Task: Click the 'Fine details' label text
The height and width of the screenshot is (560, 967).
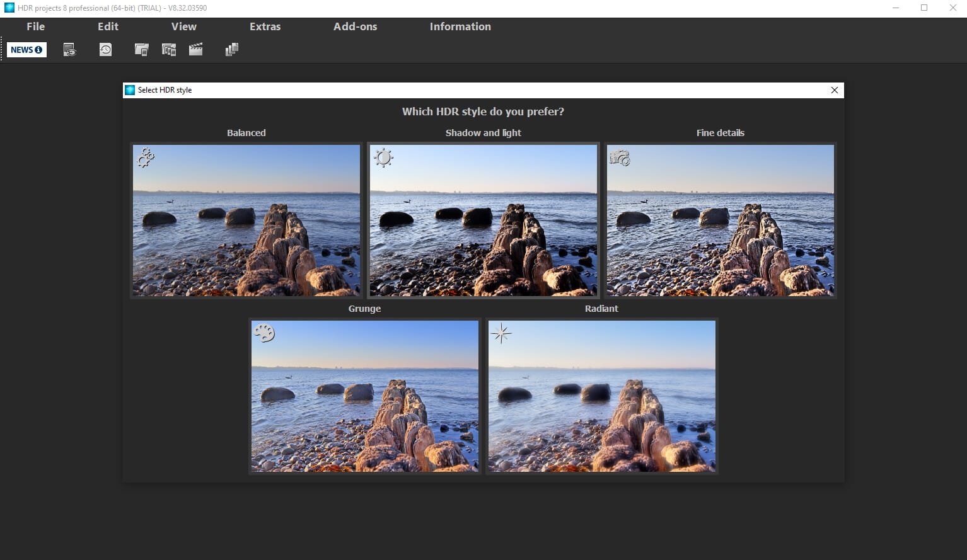Action: (x=721, y=133)
